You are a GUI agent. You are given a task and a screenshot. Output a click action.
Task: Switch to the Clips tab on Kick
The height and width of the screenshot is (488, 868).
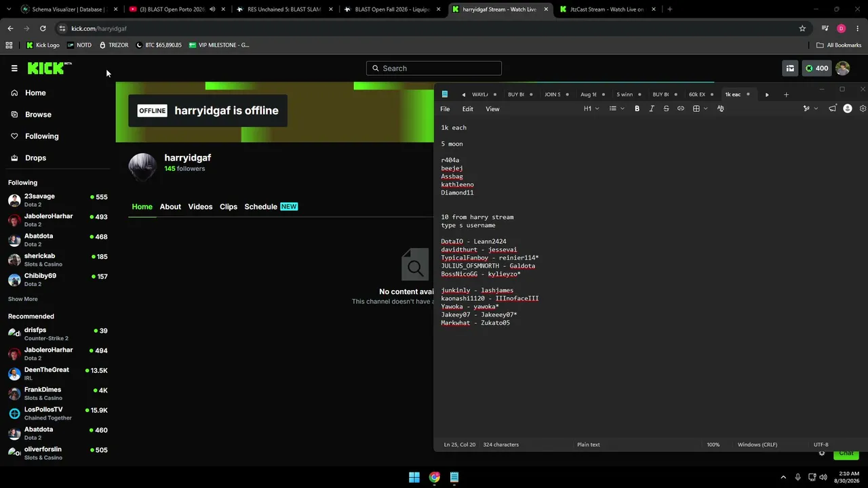point(229,207)
